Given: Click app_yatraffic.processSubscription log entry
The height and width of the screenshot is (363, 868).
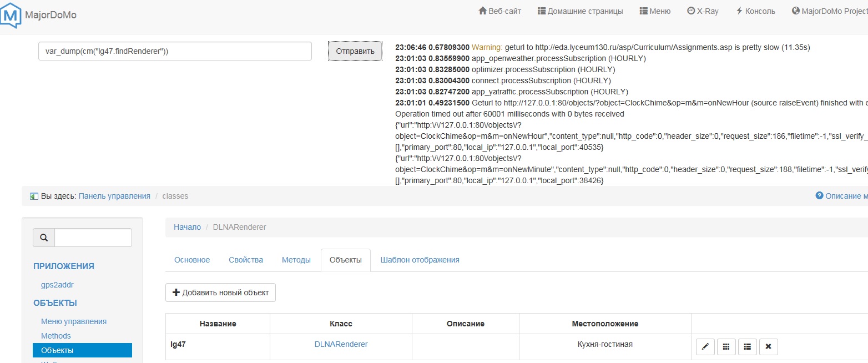Looking at the screenshot, I should 511,92.
